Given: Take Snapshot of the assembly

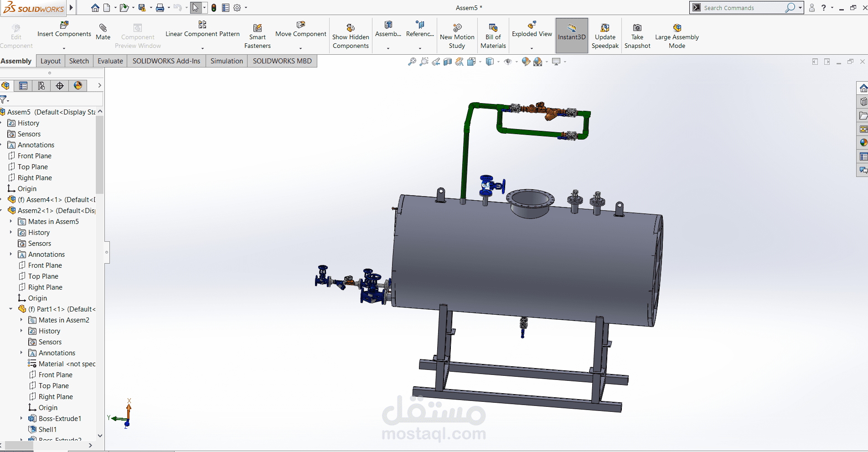Looking at the screenshot, I should [637, 36].
